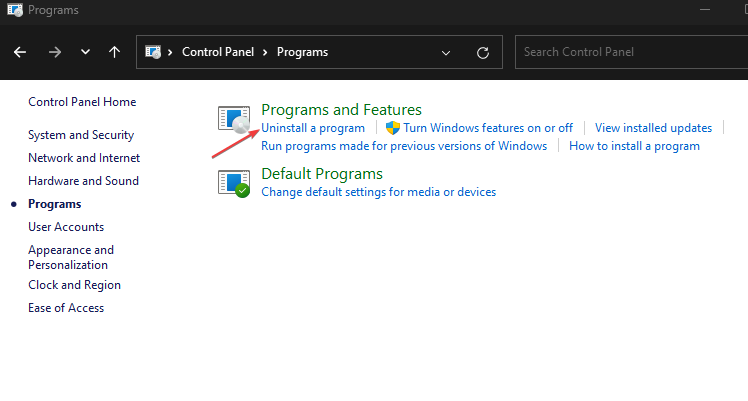This screenshot has height=401, width=748.
Task: Select Control Panel breadcrumb
Action: [x=218, y=52]
